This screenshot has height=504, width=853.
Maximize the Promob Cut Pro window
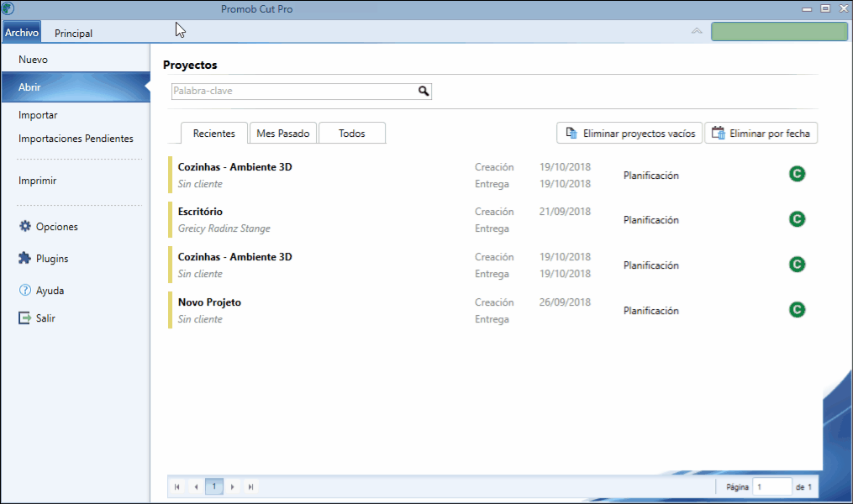(x=825, y=8)
